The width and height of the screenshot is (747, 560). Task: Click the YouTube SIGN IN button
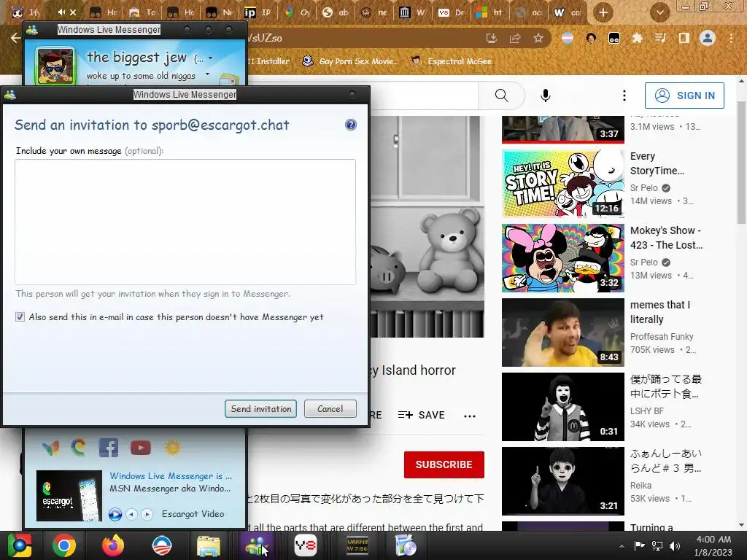(684, 96)
